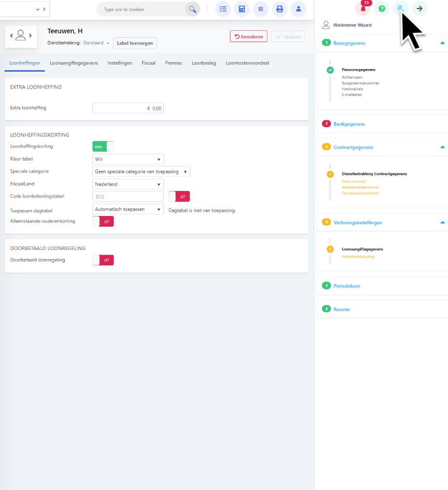448x490 pixels.
Task: Open the Bankgegevens wizard step
Action: (x=349, y=124)
